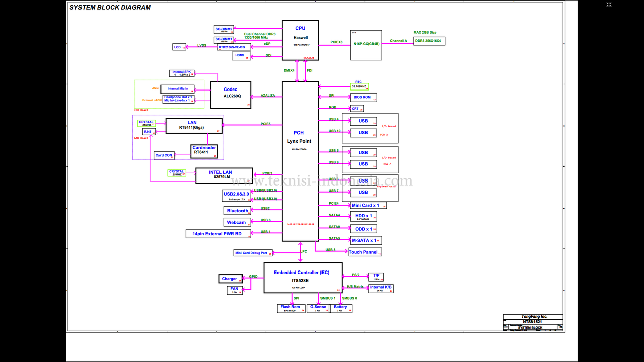Click the RJ45 box
This screenshot has width=644, height=362.
tap(149, 132)
